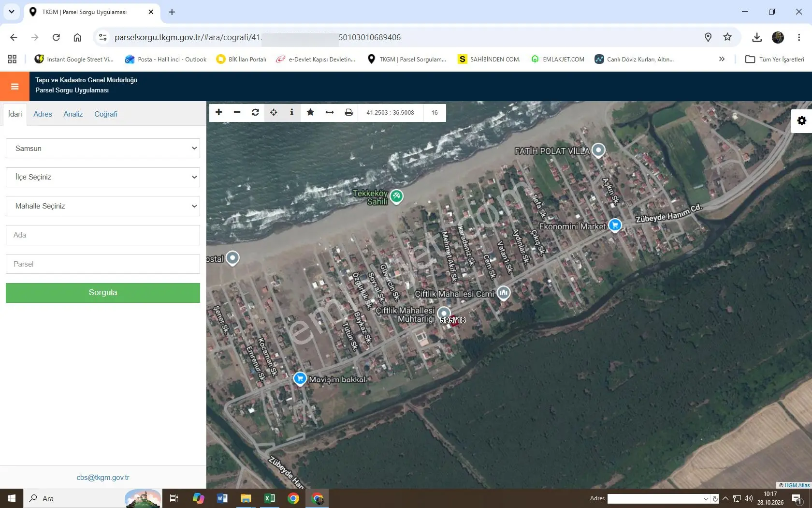Open map settings gear icon
This screenshot has width=812, height=508.
[801, 121]
